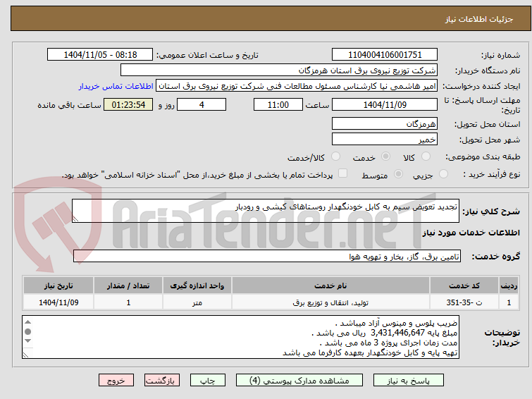Select the کالا/خدمت radio button
Screen dimensions: 532x399
(335, 156)
